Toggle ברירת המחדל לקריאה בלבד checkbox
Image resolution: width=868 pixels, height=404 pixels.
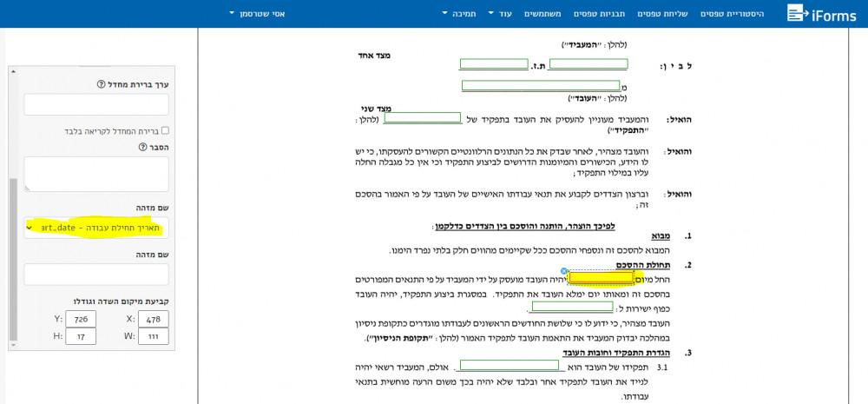tap(164, 131)
